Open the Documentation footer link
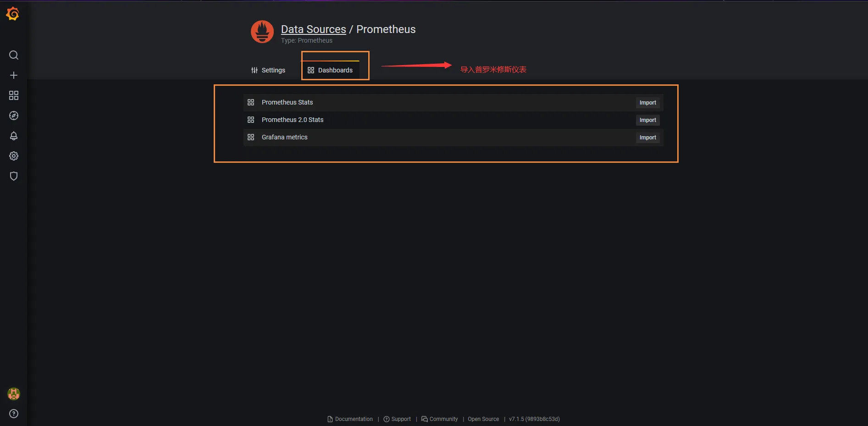The image size is (868, 426). point(354,419)
